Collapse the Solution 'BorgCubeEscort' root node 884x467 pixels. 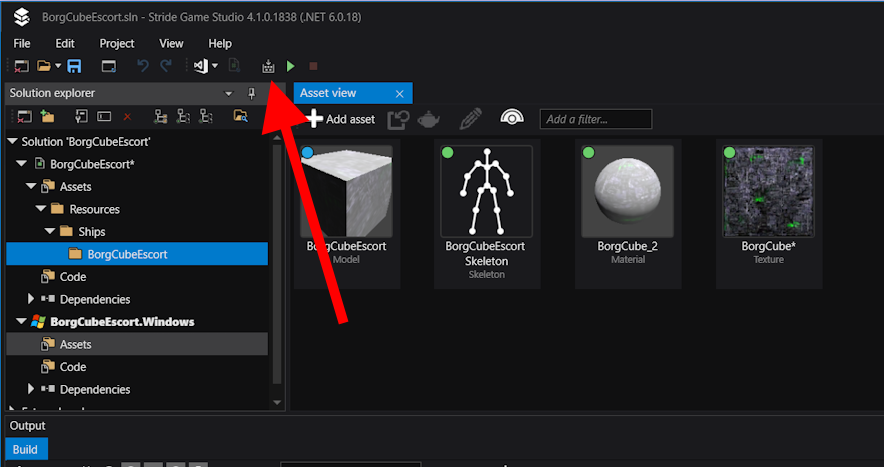12,142
